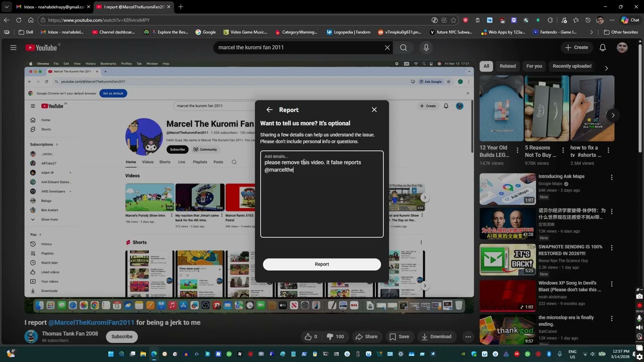Click the main video player

[249, 187]
